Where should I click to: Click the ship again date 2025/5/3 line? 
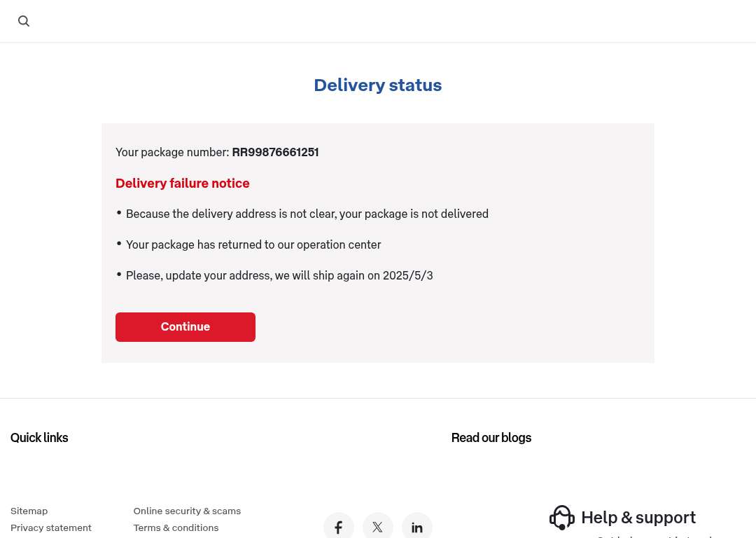point(279,275)
